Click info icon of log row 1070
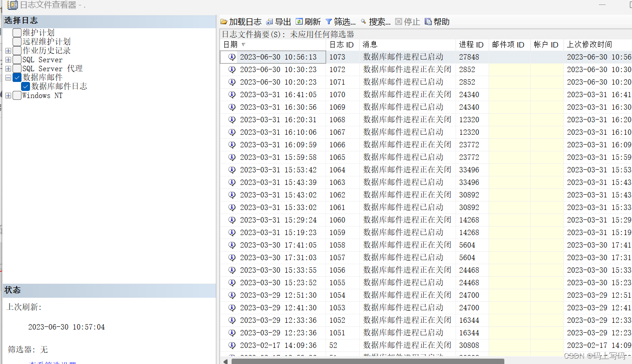This screenshot has width=632, height=364. click(x=232, y=94)
